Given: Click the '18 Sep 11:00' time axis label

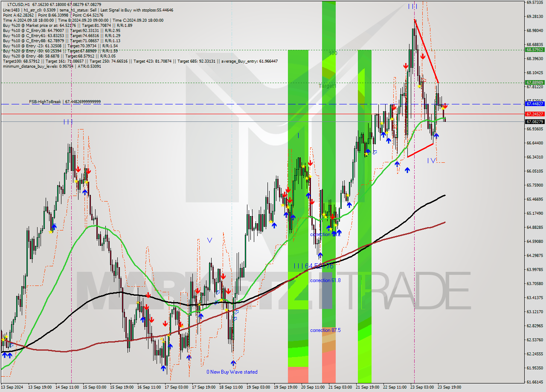Looking at the screenshot, I should point(231,387).
